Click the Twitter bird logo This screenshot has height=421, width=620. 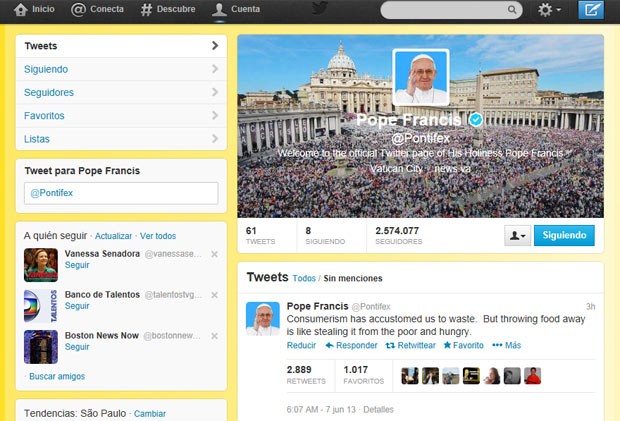pyautogui.click(x=320, y=10)
